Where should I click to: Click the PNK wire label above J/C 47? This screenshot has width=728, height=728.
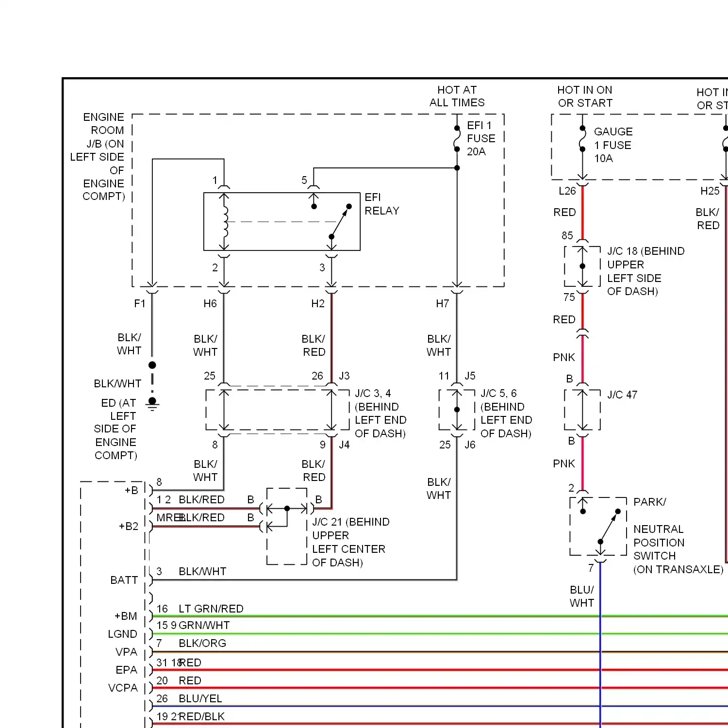(564, 357)
